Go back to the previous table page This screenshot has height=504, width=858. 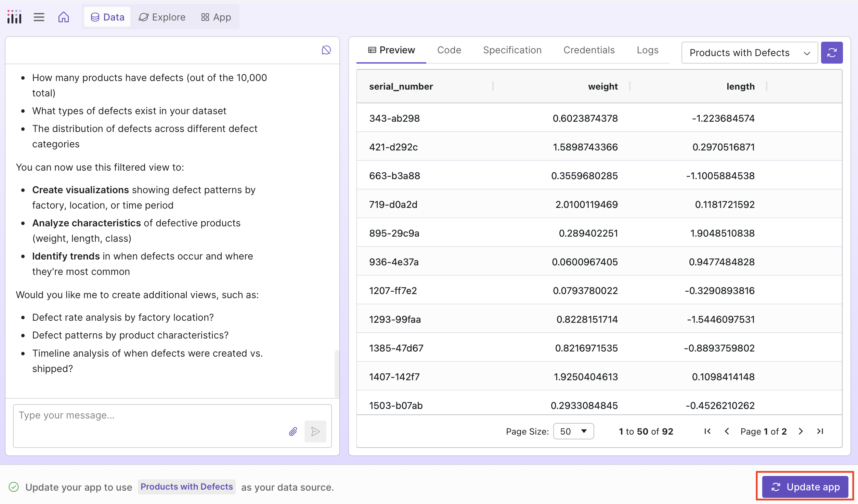point(727,431)
